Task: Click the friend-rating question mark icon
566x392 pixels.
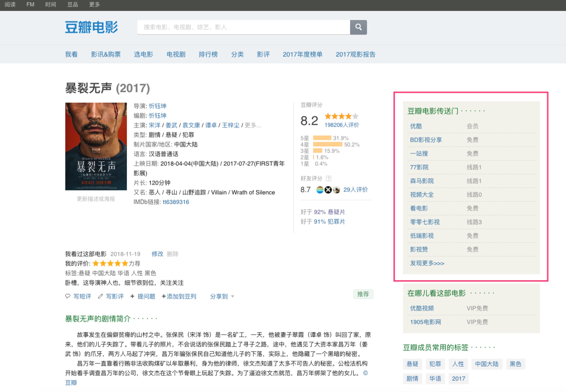Action: tap(329, 178)
